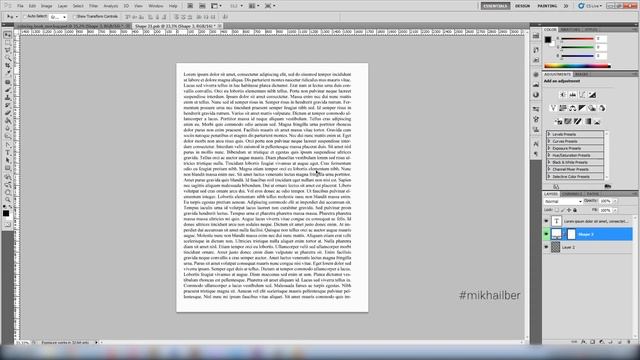
Task: Hide the Lorem ipsum text layer
Action: pos(547,221)
